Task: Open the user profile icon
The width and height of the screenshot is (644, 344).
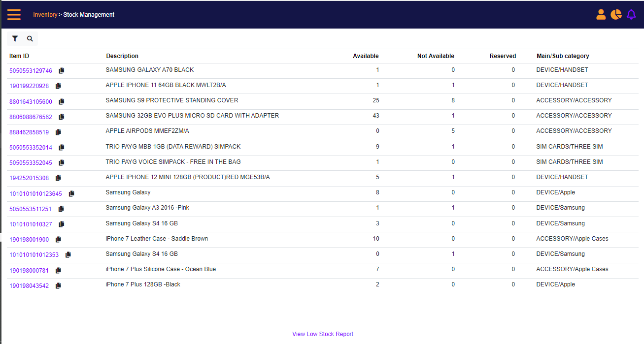Action: [x=601, y=15]
